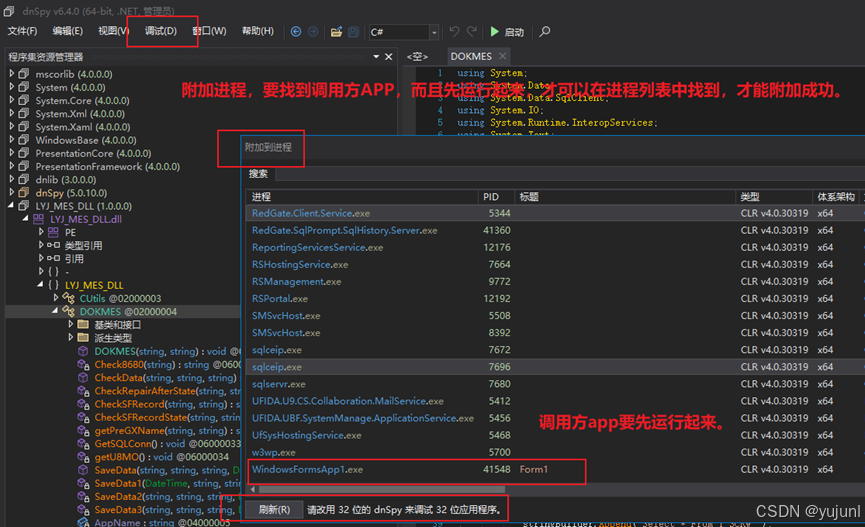Click the undo icon
This screenshot has width=865, height=527.
pyautogui.click(x=454, y=32)
